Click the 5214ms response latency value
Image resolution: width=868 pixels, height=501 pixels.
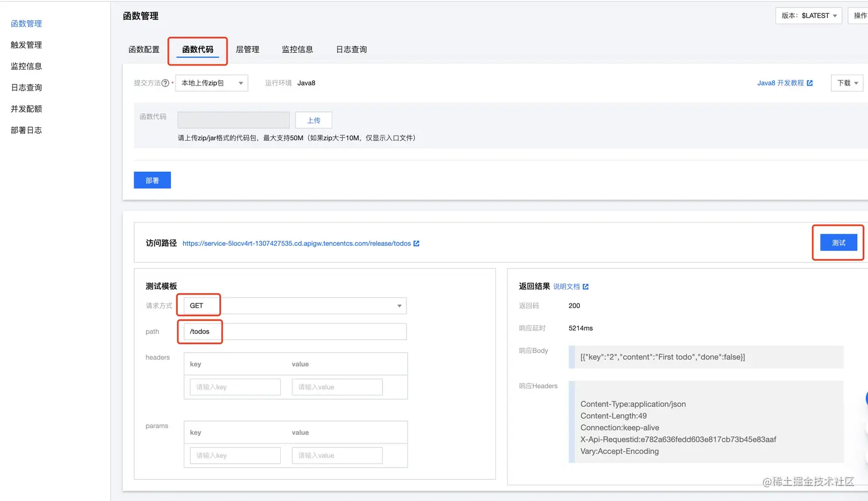tap(580, 328)
